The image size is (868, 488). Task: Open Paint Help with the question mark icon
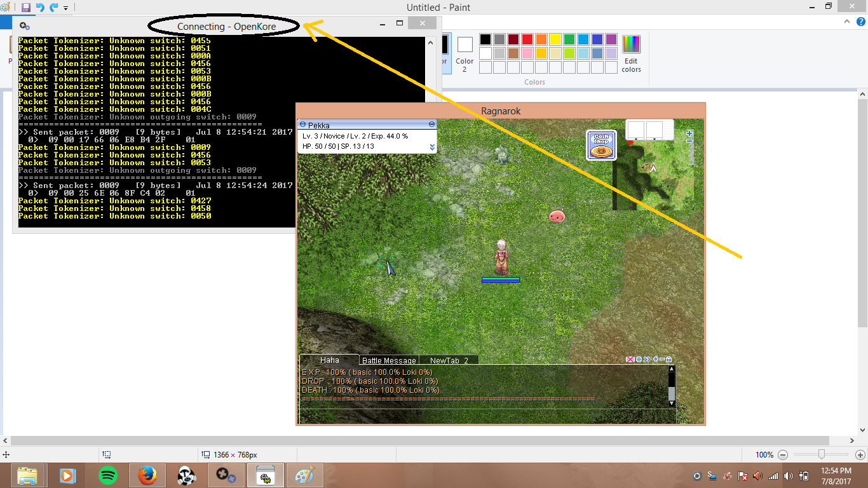[x=860, y=22]
